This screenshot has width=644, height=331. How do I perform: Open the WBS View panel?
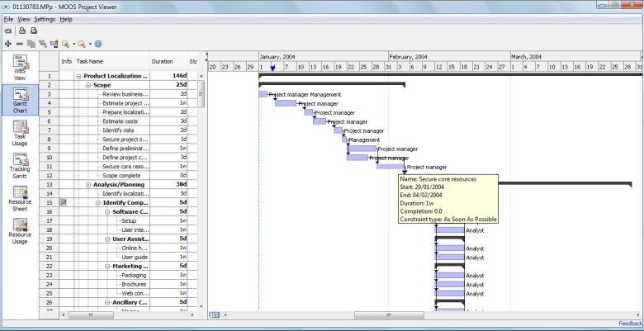(20, 68)
